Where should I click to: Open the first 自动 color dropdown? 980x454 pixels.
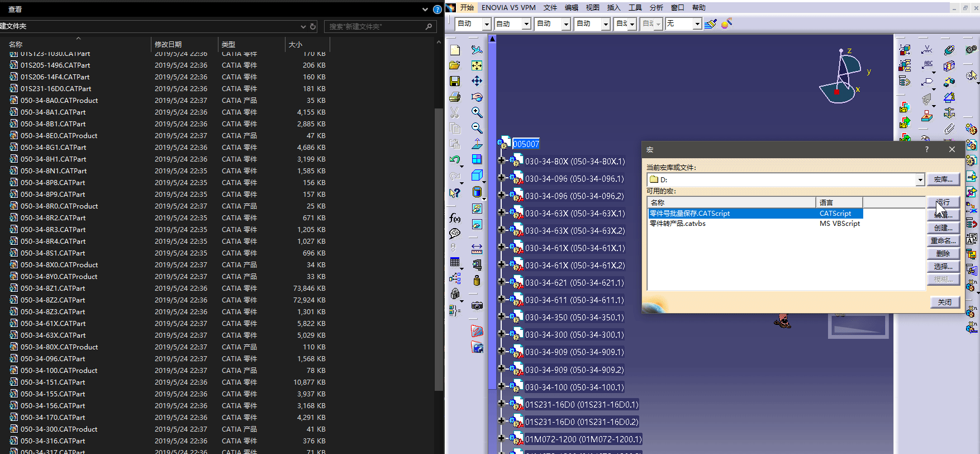click(487, 24)
